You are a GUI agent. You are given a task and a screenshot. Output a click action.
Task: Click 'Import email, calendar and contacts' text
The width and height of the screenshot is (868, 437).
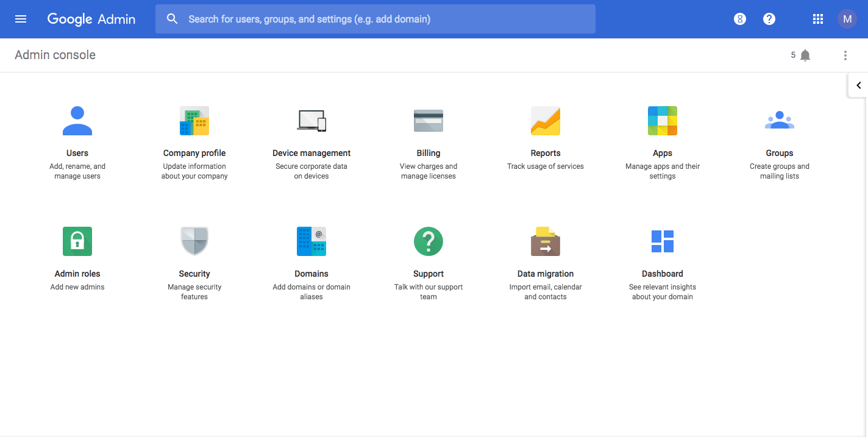[x=546, y=292]
